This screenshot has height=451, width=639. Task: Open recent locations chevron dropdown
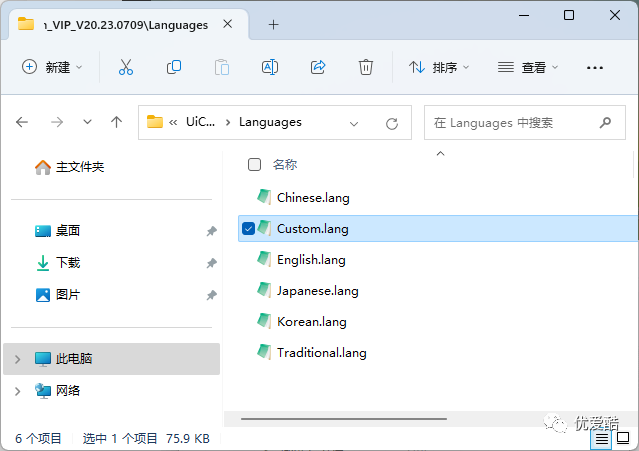pyautogui.click(x=87, y=122)
